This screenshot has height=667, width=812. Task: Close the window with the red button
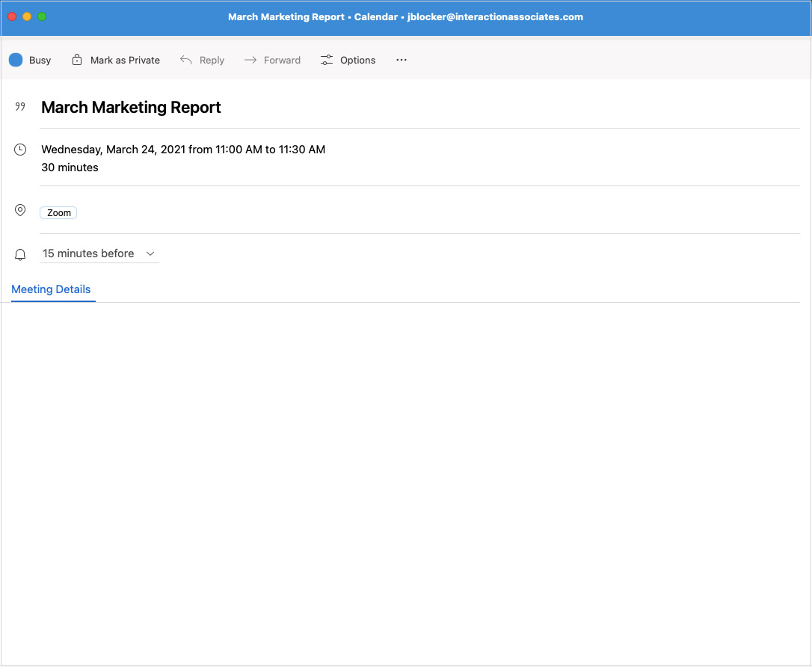(x=12, y=16)
